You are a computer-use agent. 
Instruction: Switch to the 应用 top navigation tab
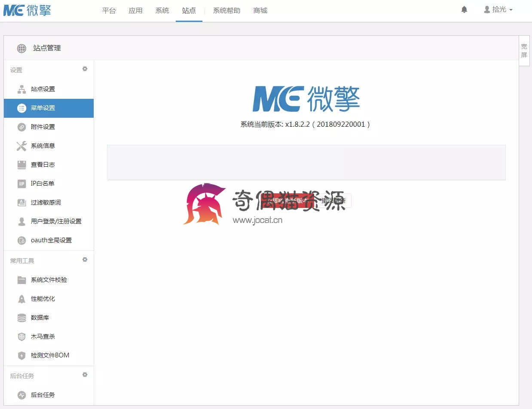tap(135, 11)
